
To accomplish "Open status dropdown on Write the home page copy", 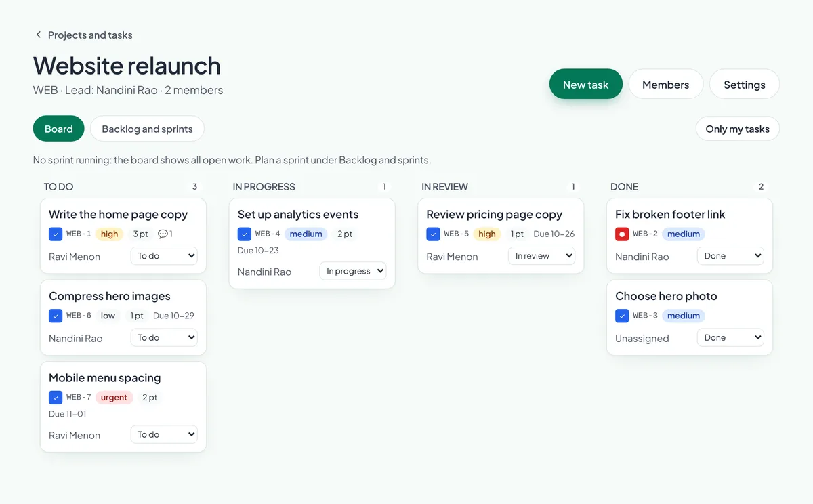I will click(164, 256).
